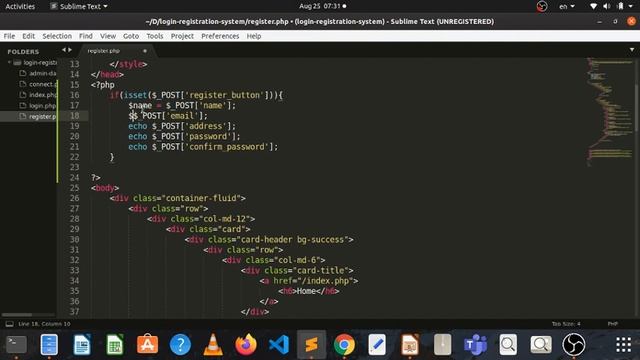Viewport: 640px width, 360px height.
Task: Launch the Files manager dock icon
Action: 49,344
